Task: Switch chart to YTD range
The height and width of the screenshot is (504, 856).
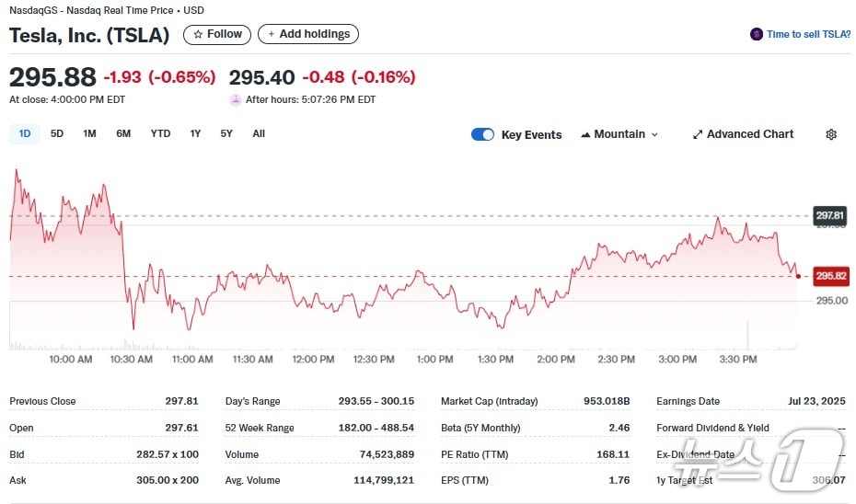Action: point(160,133)
